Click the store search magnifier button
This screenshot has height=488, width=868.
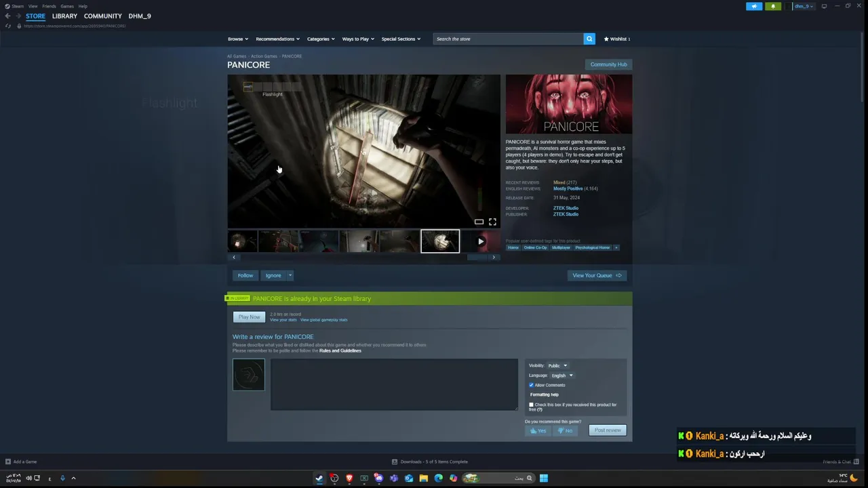point(589,39)
